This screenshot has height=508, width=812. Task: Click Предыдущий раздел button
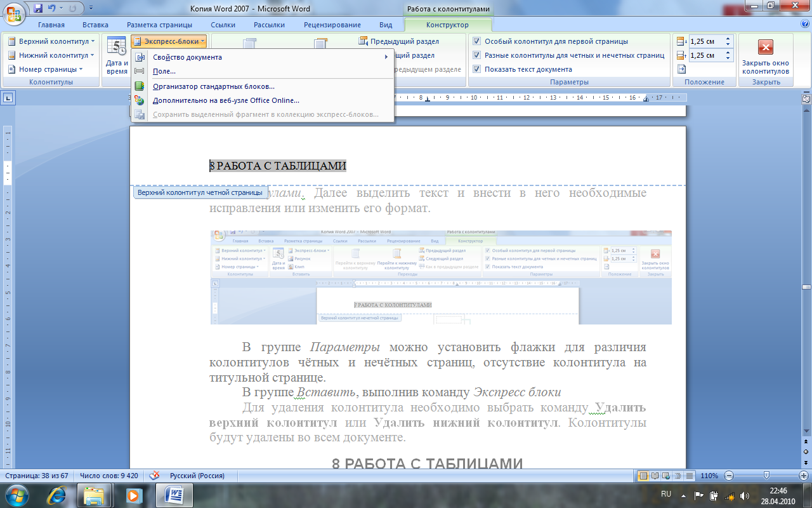tap(399, 41)
